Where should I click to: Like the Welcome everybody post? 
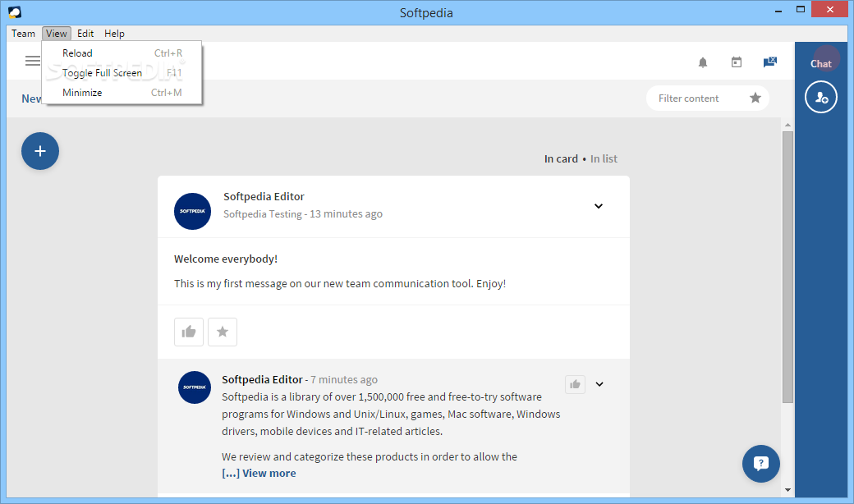tap(188, 332)
